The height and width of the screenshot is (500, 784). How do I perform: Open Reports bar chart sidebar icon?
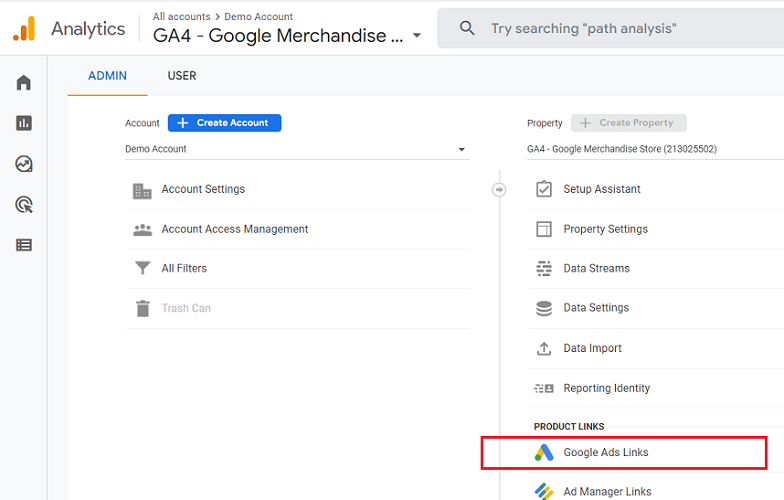coord(24,123)
